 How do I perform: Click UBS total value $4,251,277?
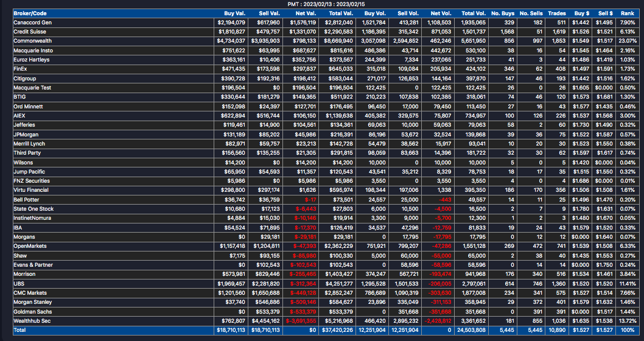[340, 284]
